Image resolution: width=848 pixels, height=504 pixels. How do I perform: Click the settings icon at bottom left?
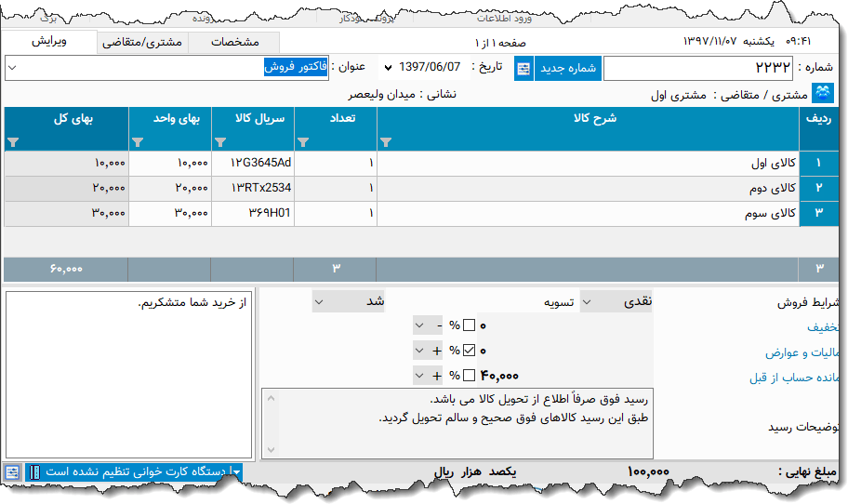pyautogui.click(x=12, y=472)
